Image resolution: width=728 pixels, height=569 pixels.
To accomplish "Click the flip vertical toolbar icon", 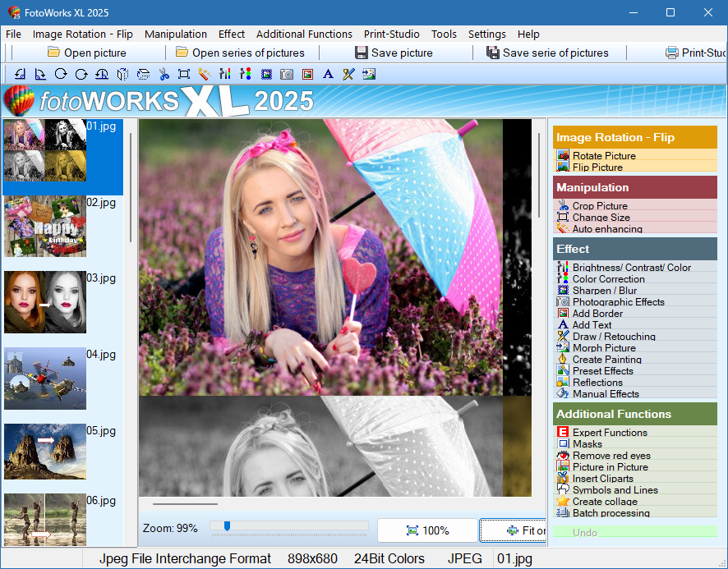I will (143, 74).
